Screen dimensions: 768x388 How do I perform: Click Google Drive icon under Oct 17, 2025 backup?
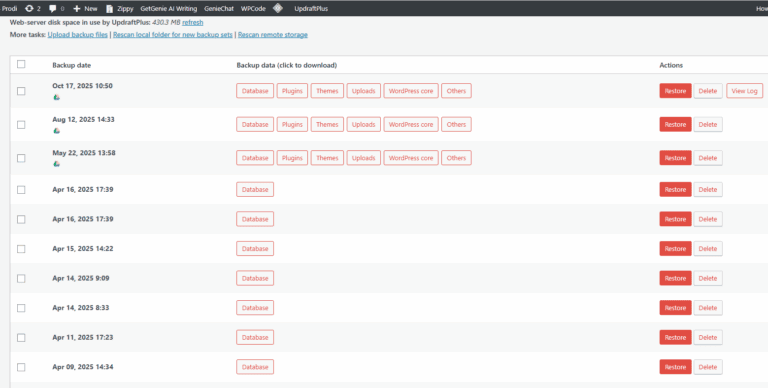(x=56, y=97)
